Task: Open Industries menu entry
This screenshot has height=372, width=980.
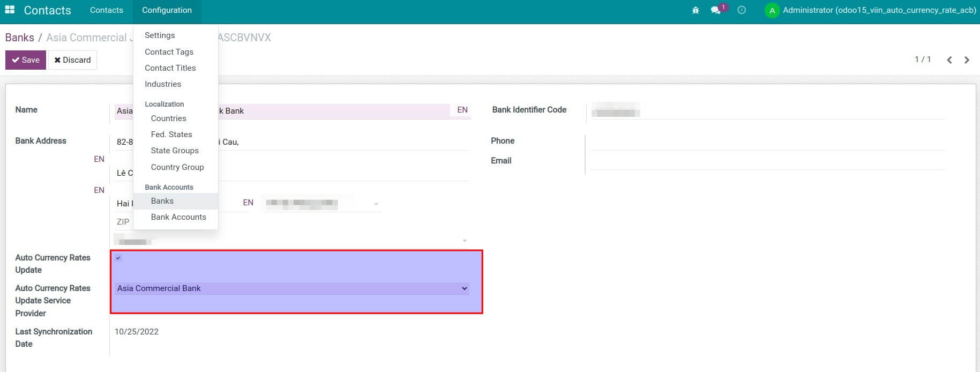Action: click(163, 84)
